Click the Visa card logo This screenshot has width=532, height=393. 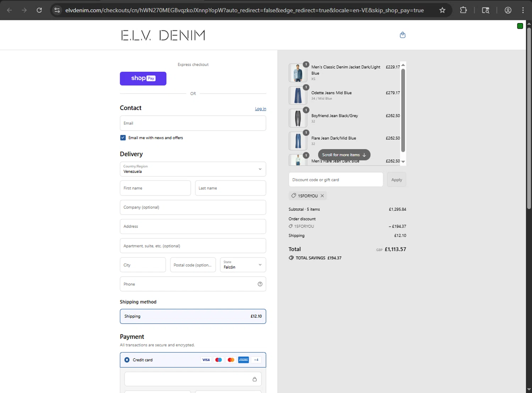click(206, 360)
